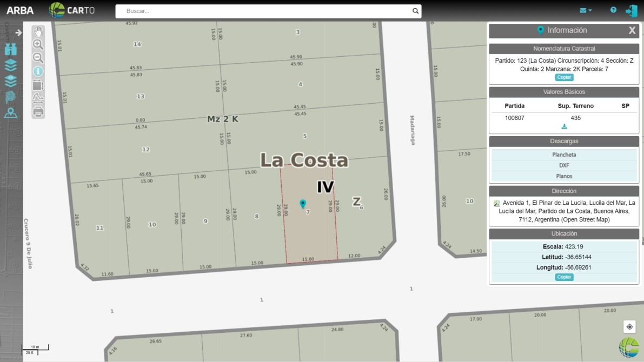Click the print map icon
644x362 pixels.
click(x=38, y=112)
